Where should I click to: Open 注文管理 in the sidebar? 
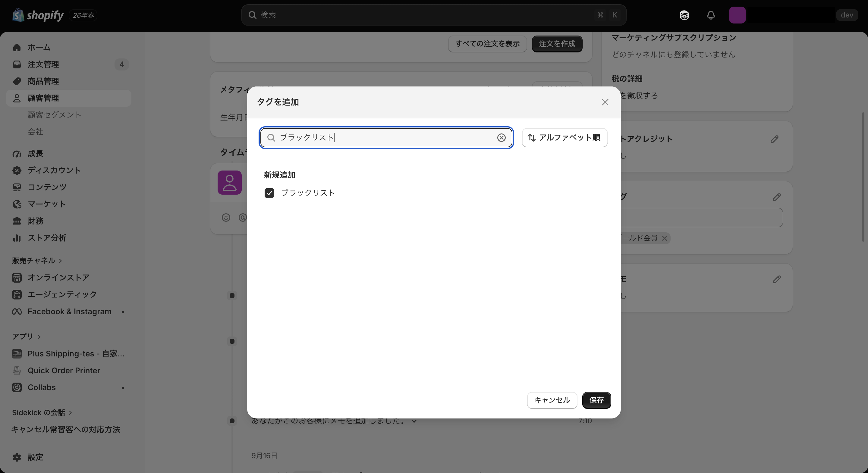point(68,64)
